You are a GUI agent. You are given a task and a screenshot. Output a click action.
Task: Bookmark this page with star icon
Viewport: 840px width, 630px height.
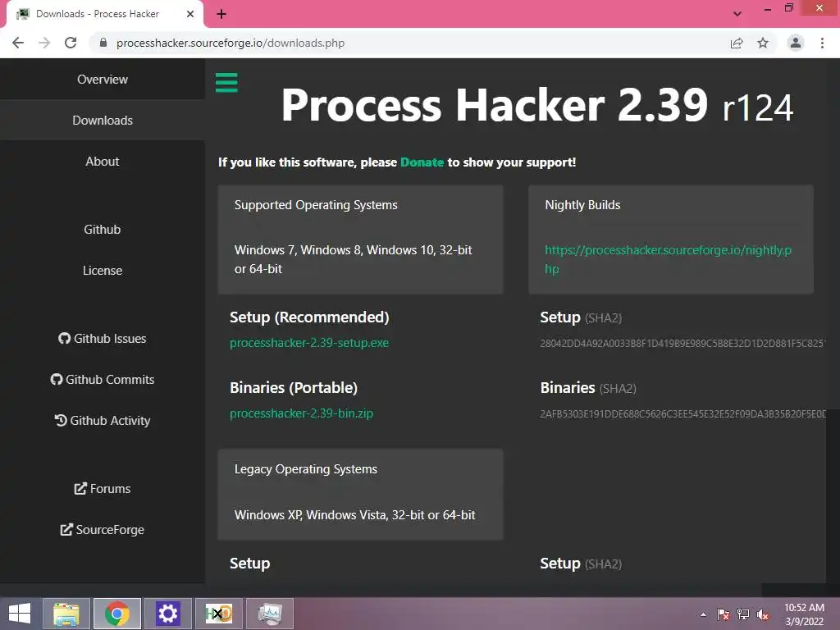pyautogui.click(x=763, y=43)
